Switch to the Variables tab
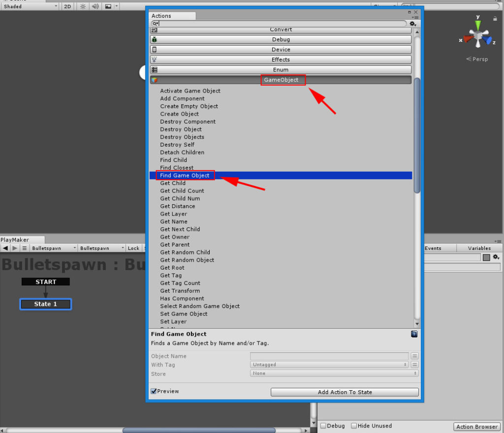This screenshot has height=433, width=504. click(478, 248)
